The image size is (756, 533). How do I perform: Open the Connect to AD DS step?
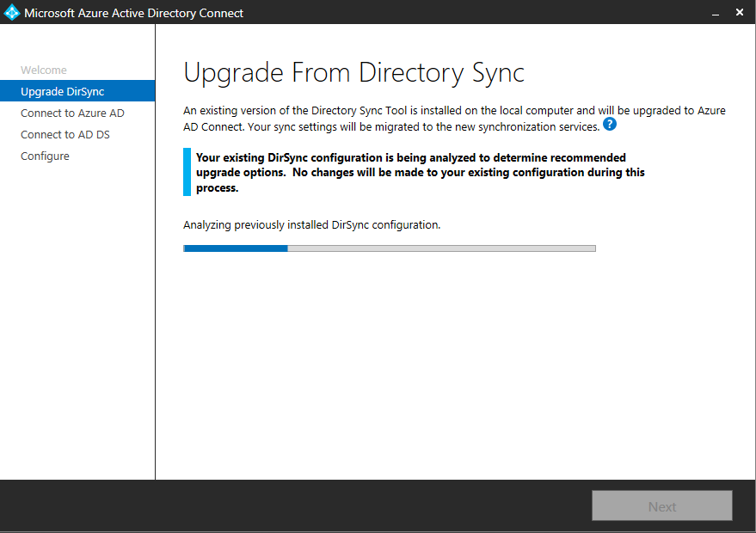65,135
